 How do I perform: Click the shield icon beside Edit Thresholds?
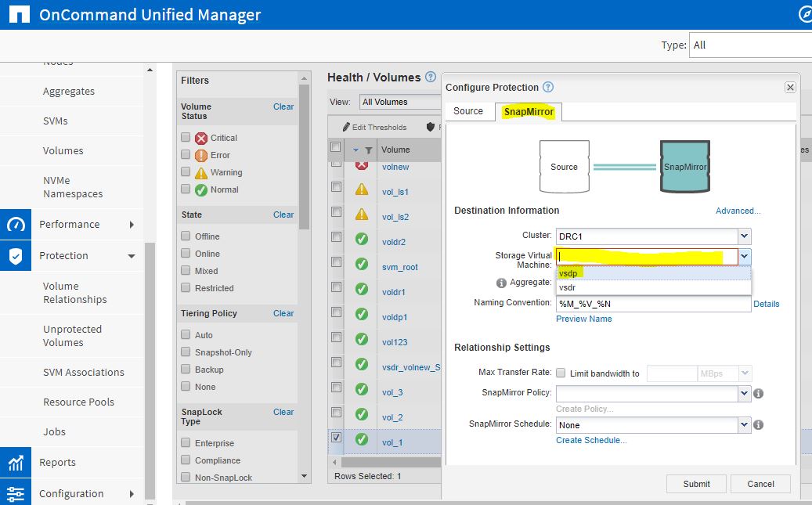(430, 127)
